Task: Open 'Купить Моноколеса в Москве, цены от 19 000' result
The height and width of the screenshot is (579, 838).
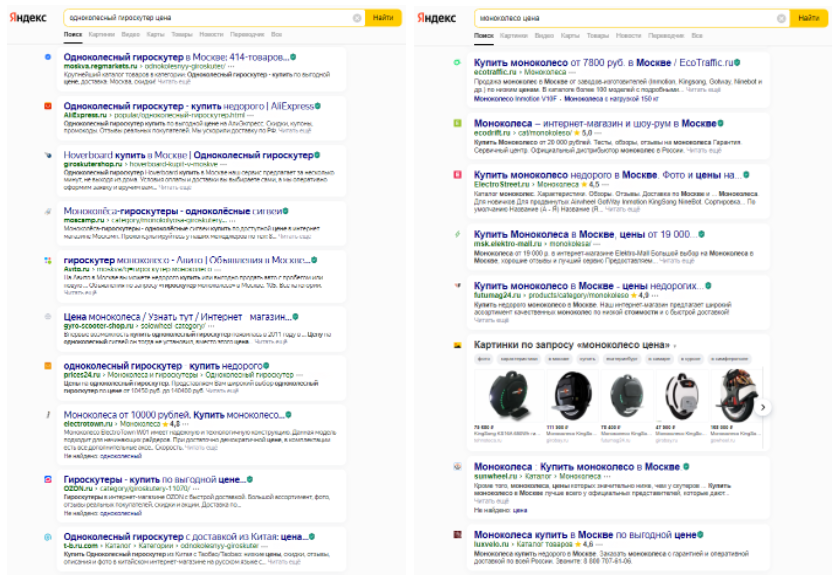Action: click(x=586, y=234)
